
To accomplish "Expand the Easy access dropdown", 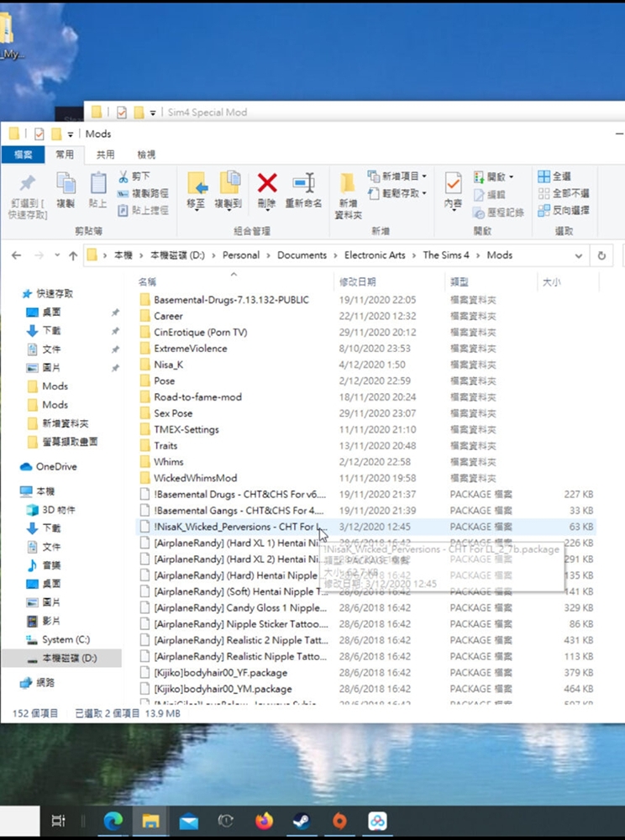I will click(424, 193).
